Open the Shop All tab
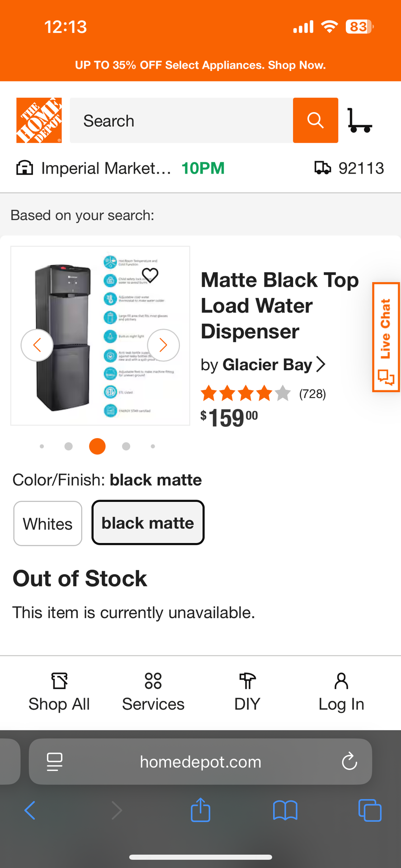 pyautogui.click(x=59, y=692)
